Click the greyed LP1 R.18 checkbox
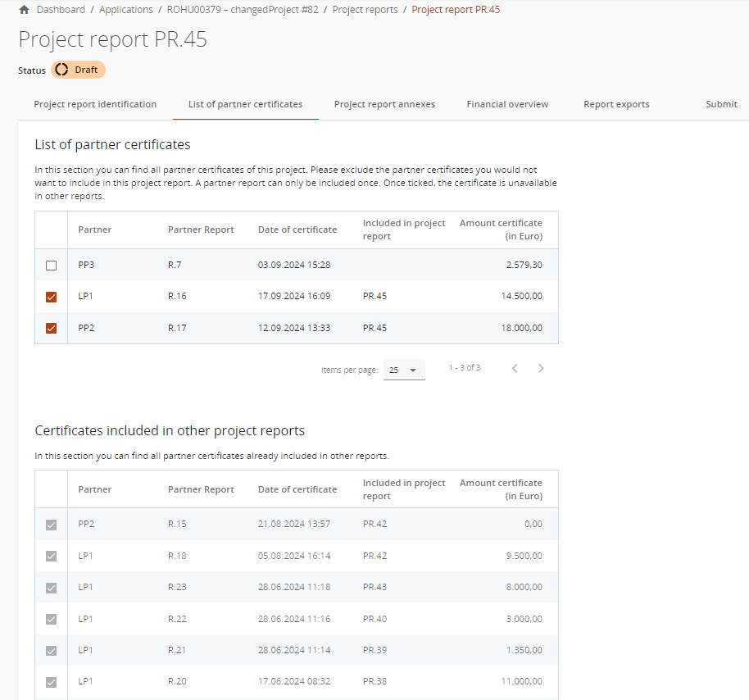This screenshot has width=749, height=700. click(x=52, y=556)
